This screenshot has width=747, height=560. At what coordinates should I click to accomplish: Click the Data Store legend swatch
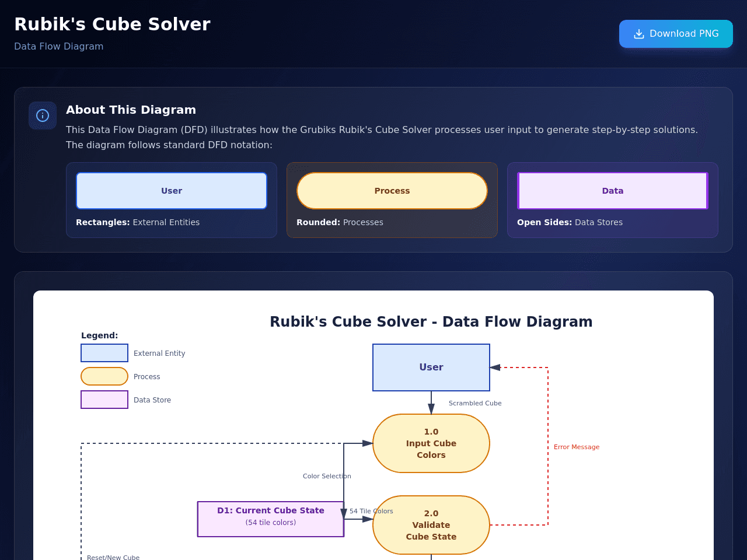[104, 400]
